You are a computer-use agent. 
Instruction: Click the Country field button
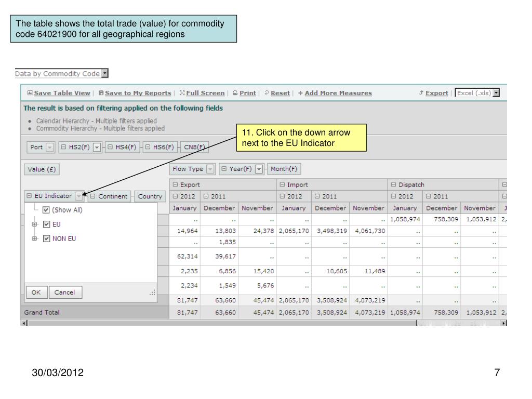pos(150,196)
